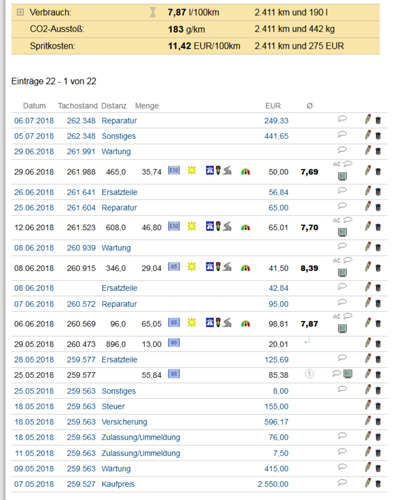Screen dimensions: 399x500
Task: Open the 18.05.2018 Steuer entry link
Action: click(x=113, y=407)
